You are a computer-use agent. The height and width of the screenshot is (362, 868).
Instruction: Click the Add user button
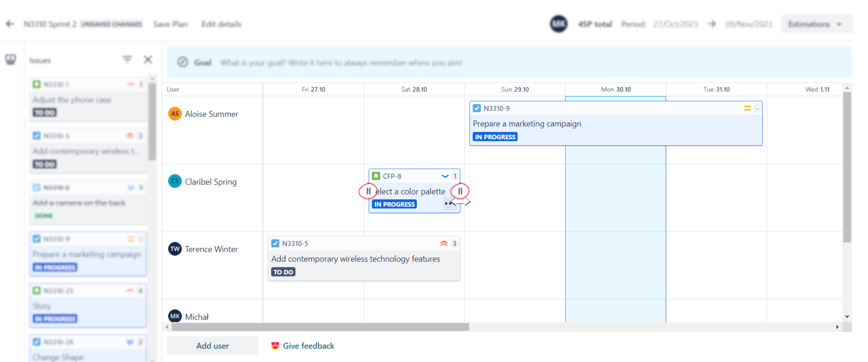tap(213, 346)
